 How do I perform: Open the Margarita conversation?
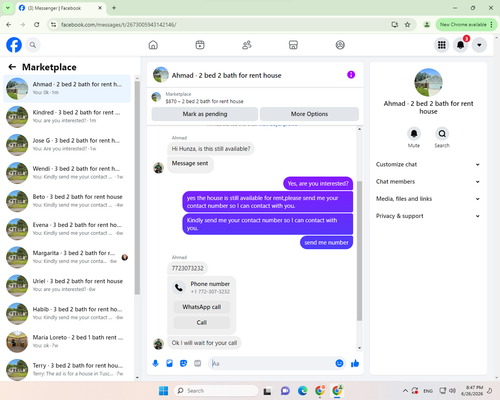[x=67, y=257]
